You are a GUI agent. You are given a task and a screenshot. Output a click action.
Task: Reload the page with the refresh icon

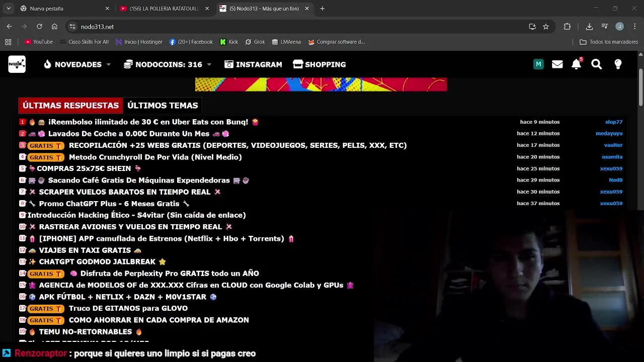(x=39, y=27)
